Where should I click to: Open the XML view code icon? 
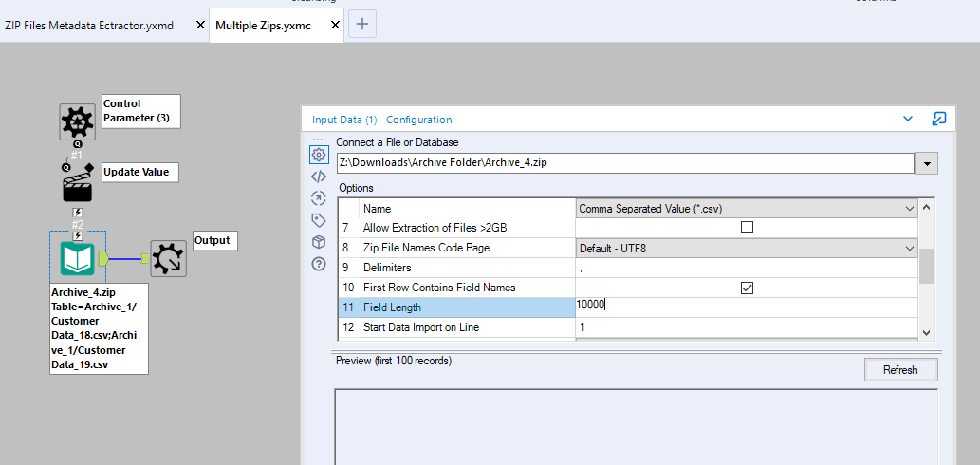pyautogui.click(x=319, y=176)
